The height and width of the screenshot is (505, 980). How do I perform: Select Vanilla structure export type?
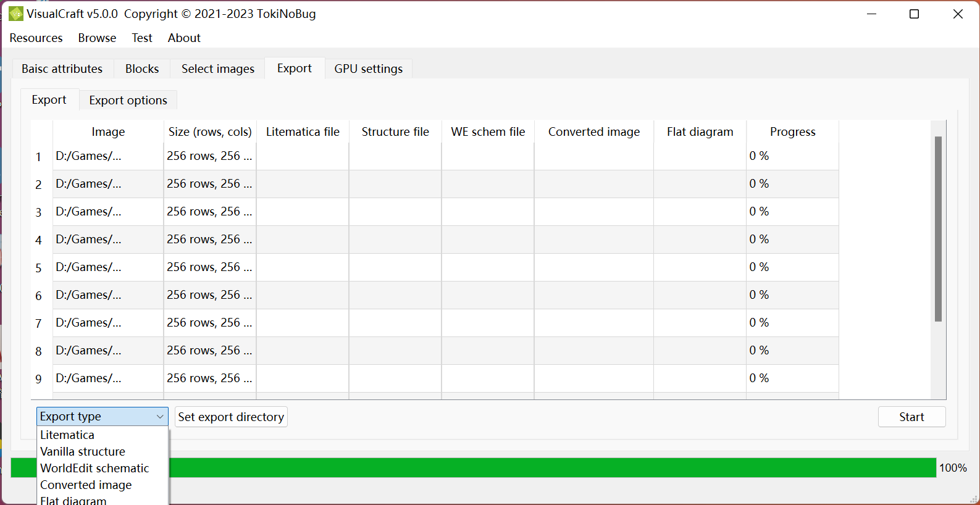click(x=83, y=452)
